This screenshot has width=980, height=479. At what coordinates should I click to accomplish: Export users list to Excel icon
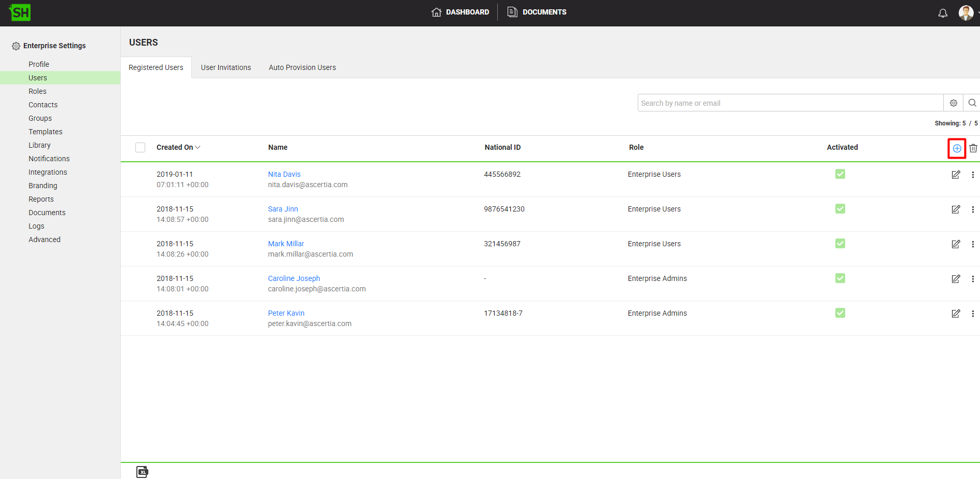coord(142,472)
